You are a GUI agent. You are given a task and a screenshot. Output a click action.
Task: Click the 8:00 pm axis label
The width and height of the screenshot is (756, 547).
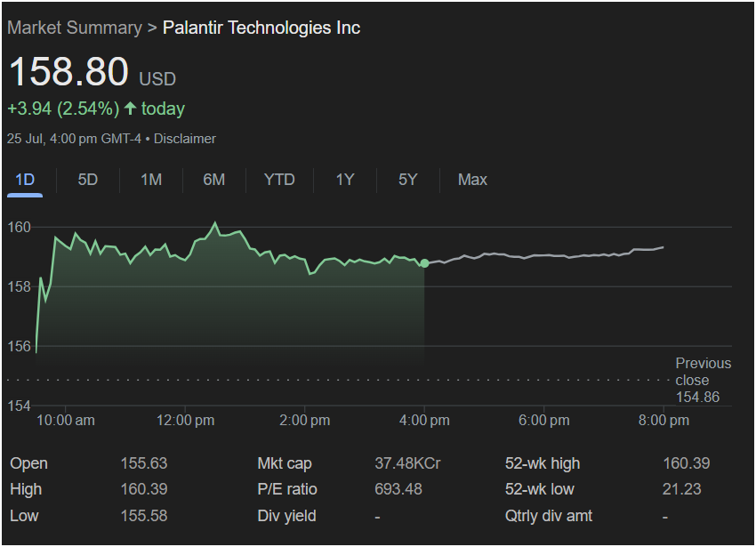(664, 421)
